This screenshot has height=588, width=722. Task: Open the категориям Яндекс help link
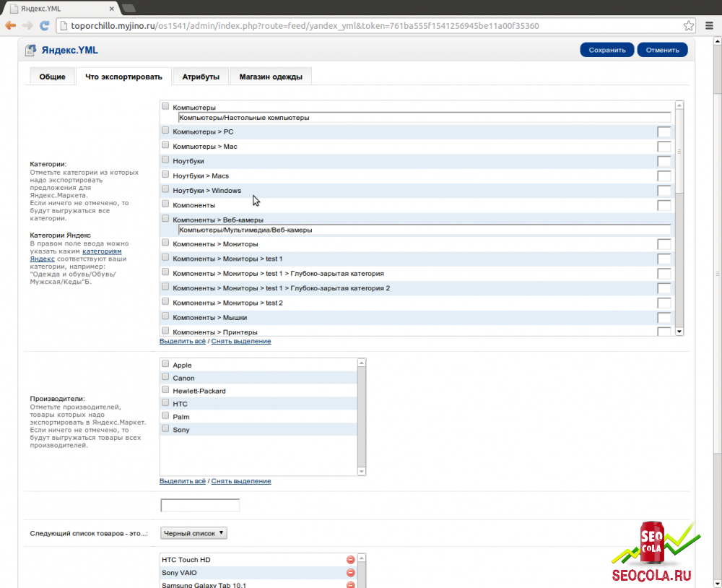click(x=102, y=251)
